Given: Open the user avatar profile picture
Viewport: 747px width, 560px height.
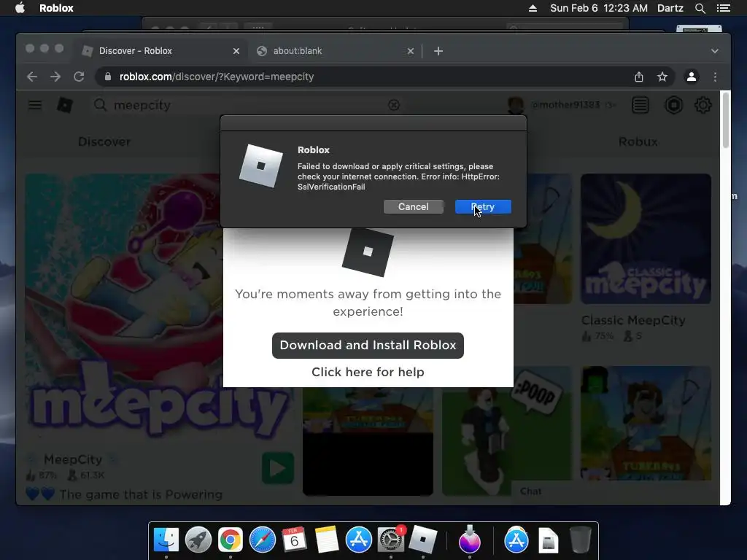Looking at the screenshot, I should 516,105.
